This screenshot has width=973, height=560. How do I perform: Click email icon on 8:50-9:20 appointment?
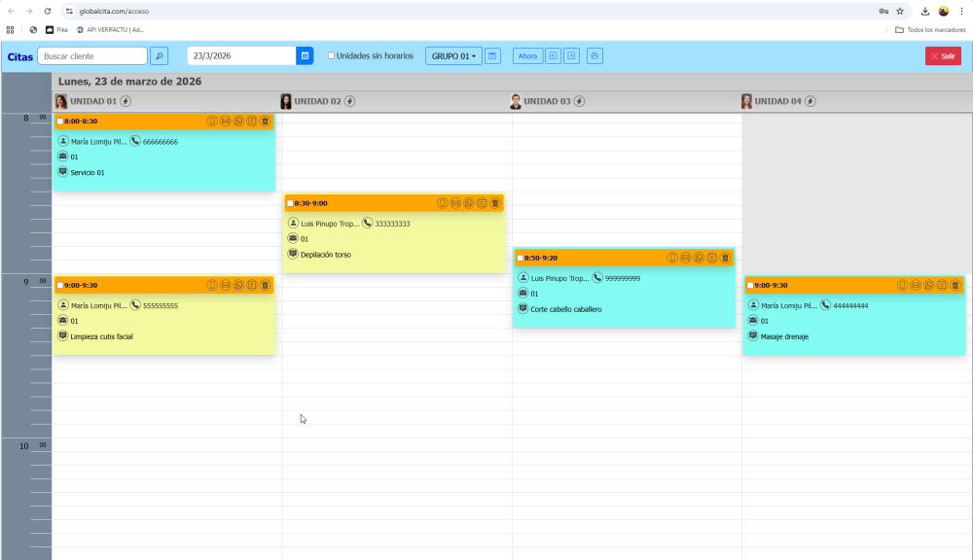pos(685,258)
